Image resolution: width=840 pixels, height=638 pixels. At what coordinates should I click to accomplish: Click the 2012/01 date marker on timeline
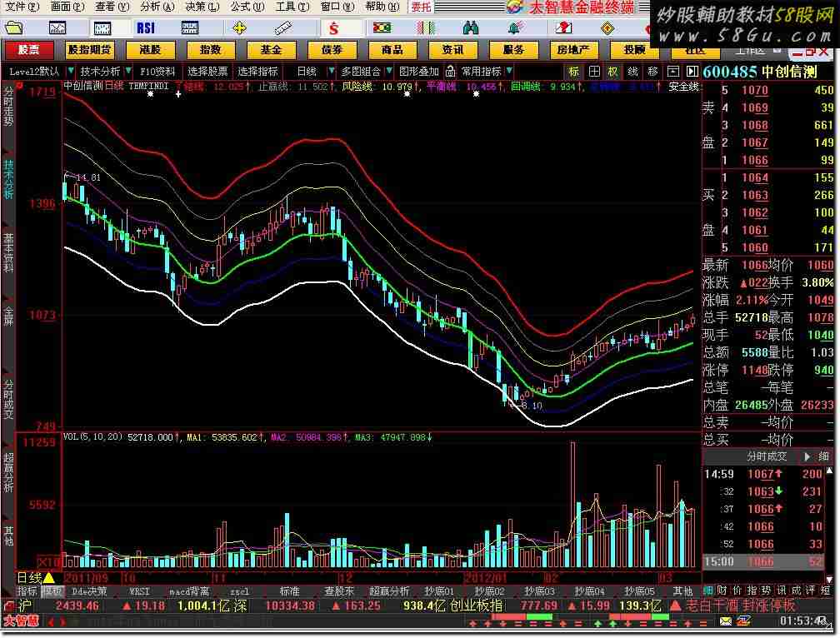coord(485,578)
